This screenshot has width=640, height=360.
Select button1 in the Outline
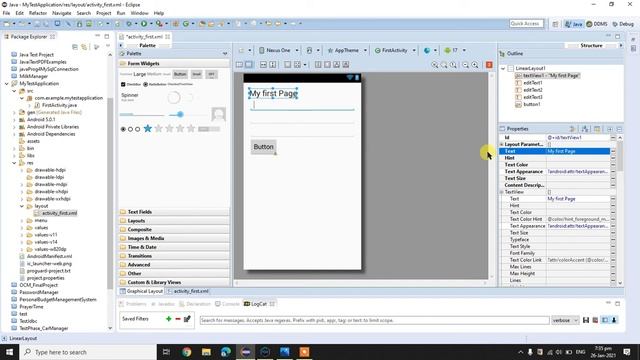tap(531, 104)
